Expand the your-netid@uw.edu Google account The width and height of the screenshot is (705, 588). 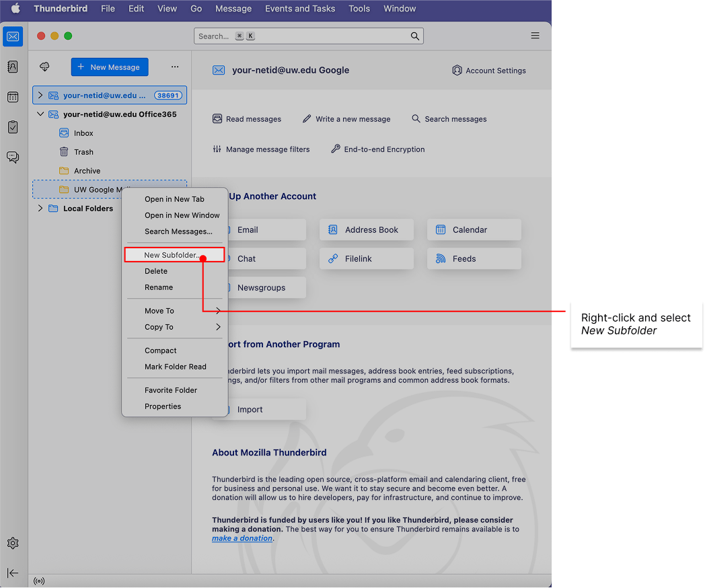(40, 95)
